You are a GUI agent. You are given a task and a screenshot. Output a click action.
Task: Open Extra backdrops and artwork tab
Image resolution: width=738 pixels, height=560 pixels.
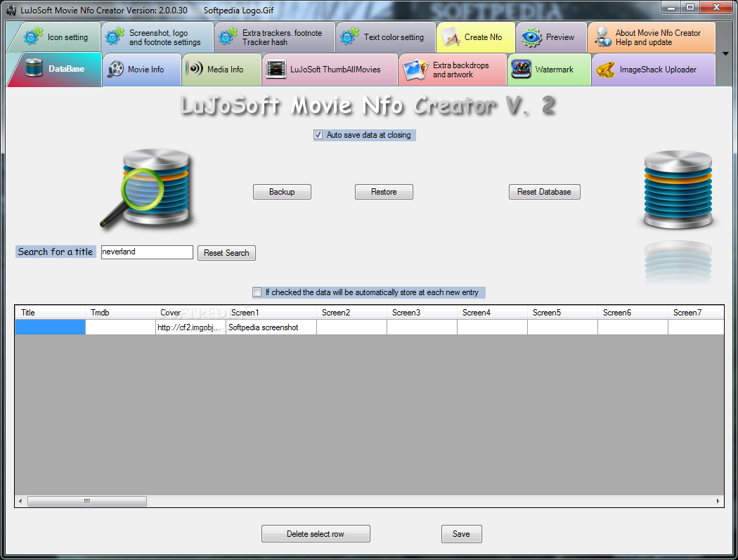click(453, 70)
